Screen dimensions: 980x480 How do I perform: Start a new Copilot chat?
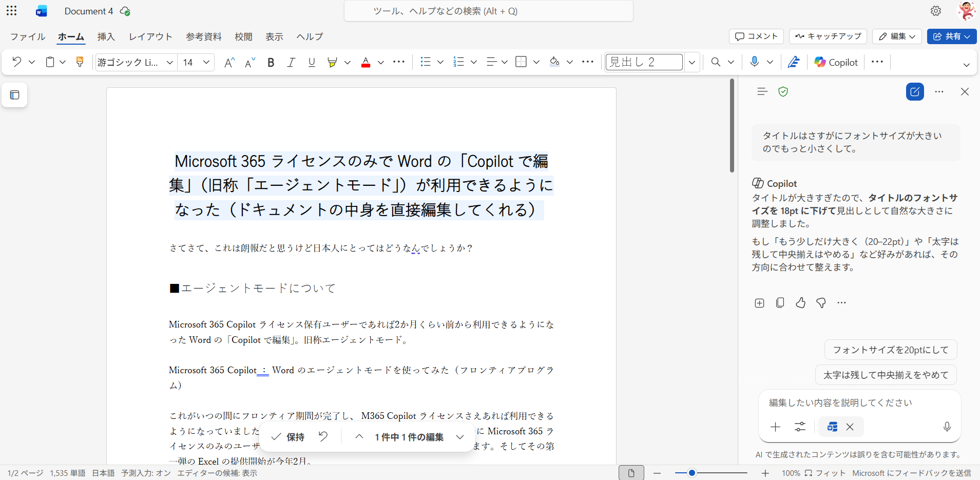tap(915, 92)
